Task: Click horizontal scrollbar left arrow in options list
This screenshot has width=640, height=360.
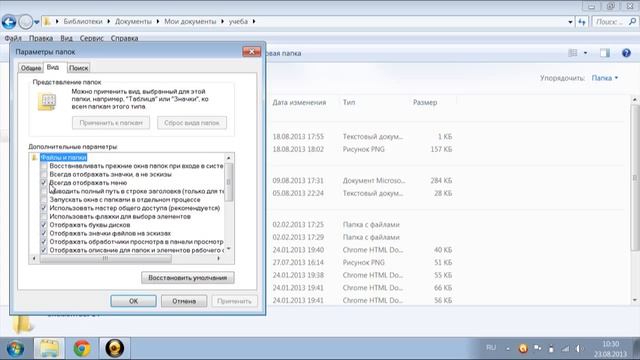Action: 34,258
